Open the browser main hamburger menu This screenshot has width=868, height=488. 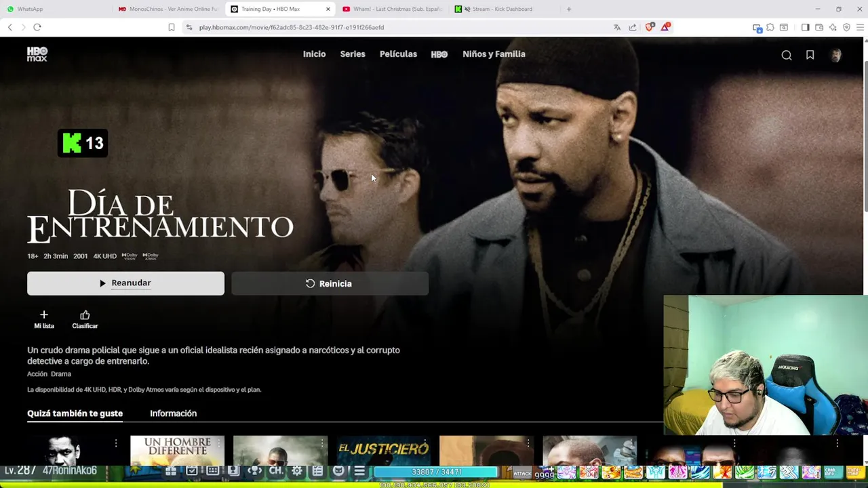click(861, 27)
